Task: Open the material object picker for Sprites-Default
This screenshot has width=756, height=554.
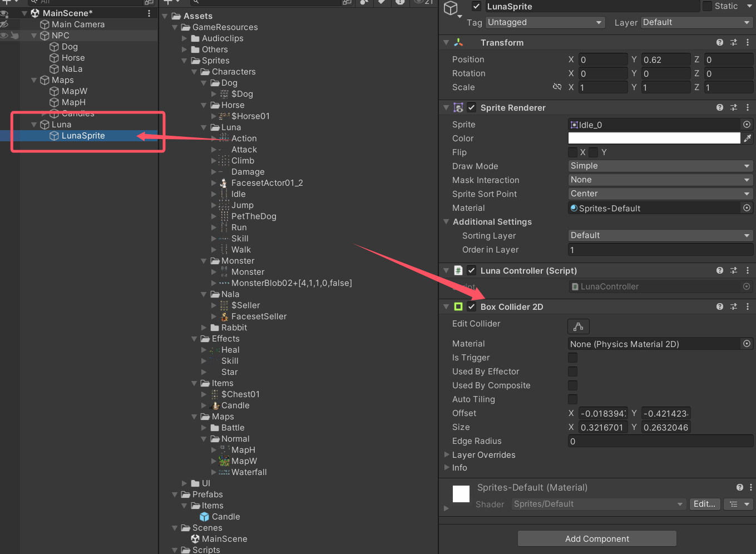Action: [747, 208]
